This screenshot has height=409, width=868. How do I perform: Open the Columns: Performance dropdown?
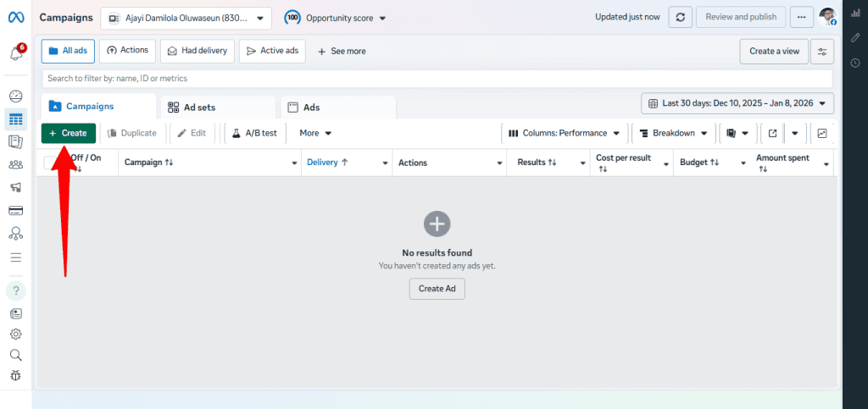tap(564, 133)
